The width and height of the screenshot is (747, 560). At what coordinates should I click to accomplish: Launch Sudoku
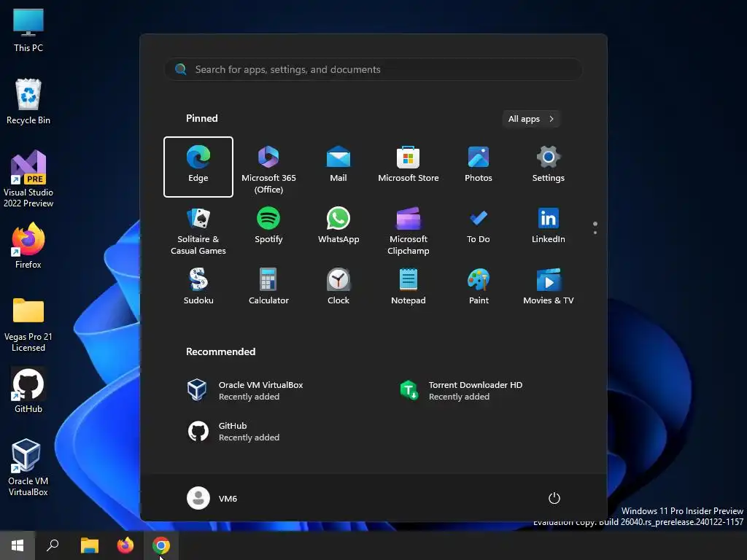[198, 287]
